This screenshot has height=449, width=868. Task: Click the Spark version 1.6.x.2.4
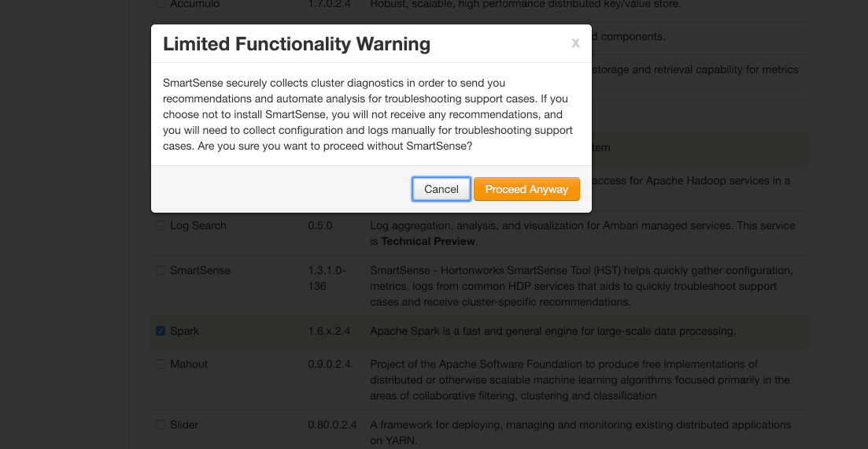coord(329,331)
